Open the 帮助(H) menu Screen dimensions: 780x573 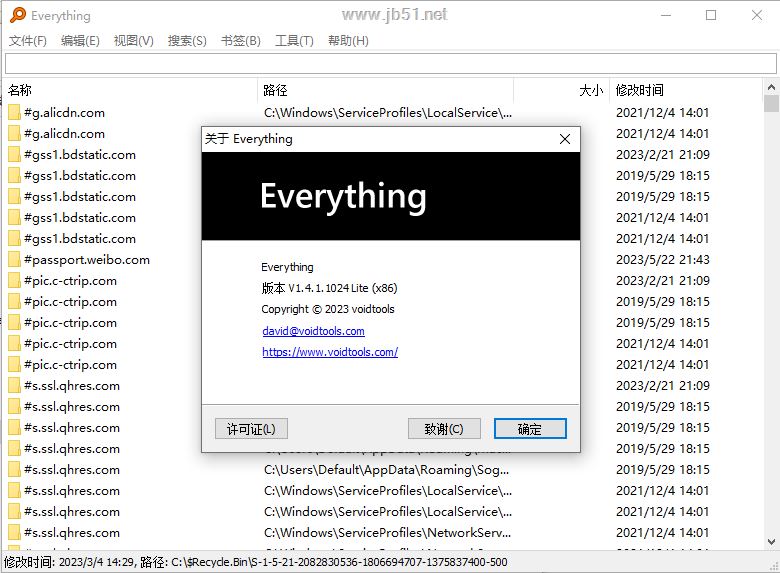tap(348, 41)
